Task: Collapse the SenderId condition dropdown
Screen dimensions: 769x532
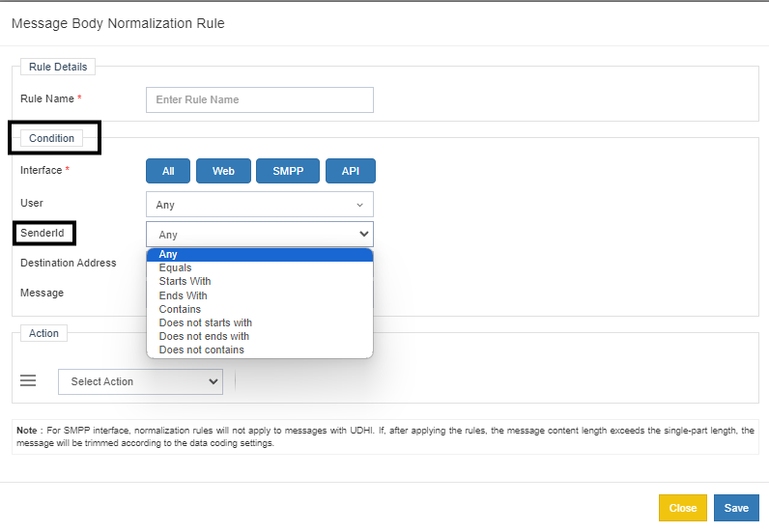Action: pyautogui.click(x=259, y=234)
